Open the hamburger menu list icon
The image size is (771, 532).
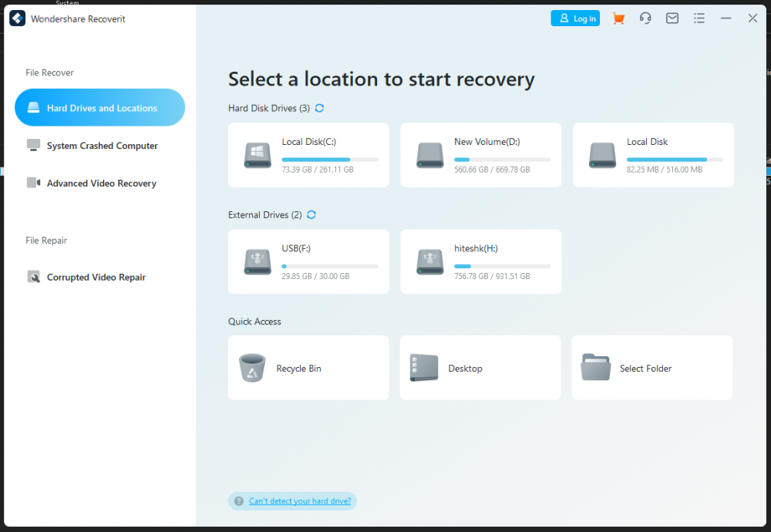(x=699, y=19)
